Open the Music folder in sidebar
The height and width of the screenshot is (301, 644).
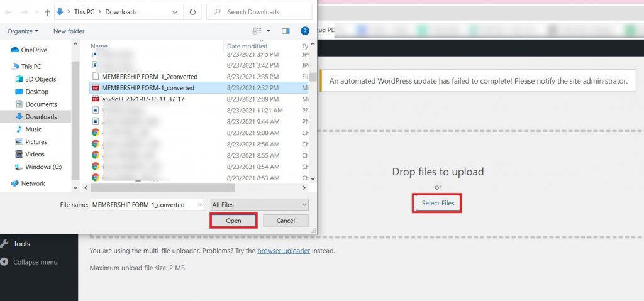33,129
